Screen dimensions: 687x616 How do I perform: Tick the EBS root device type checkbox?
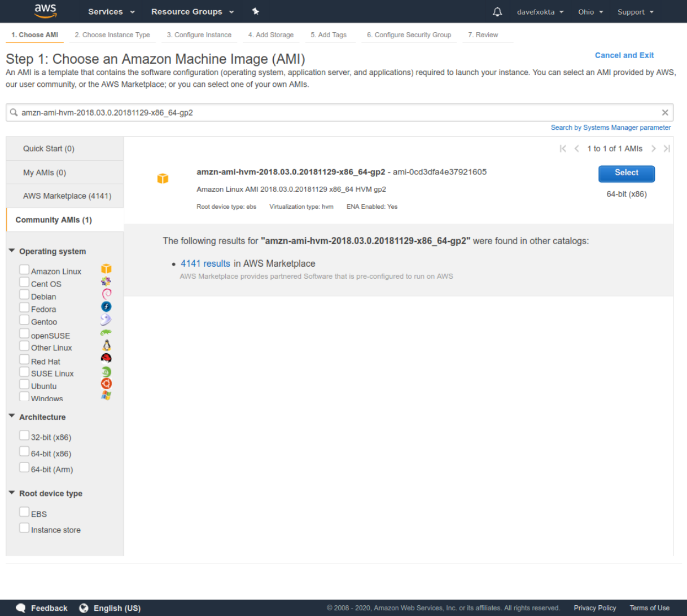click(24, 512)
